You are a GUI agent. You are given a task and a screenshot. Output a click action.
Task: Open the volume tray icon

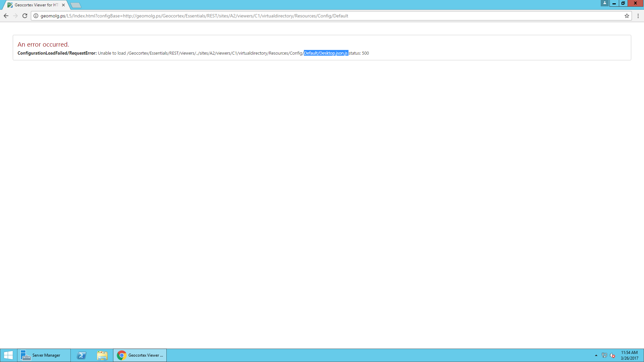(612, 355)
